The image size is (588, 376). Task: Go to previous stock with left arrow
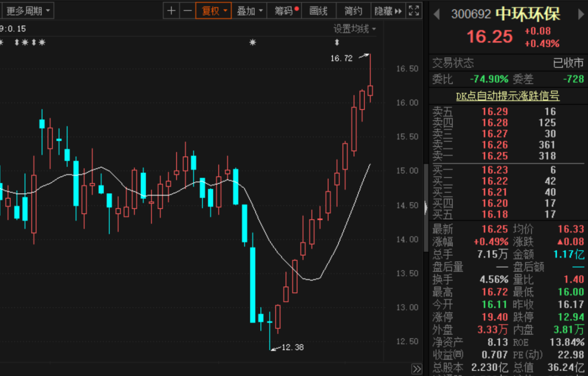436,15
